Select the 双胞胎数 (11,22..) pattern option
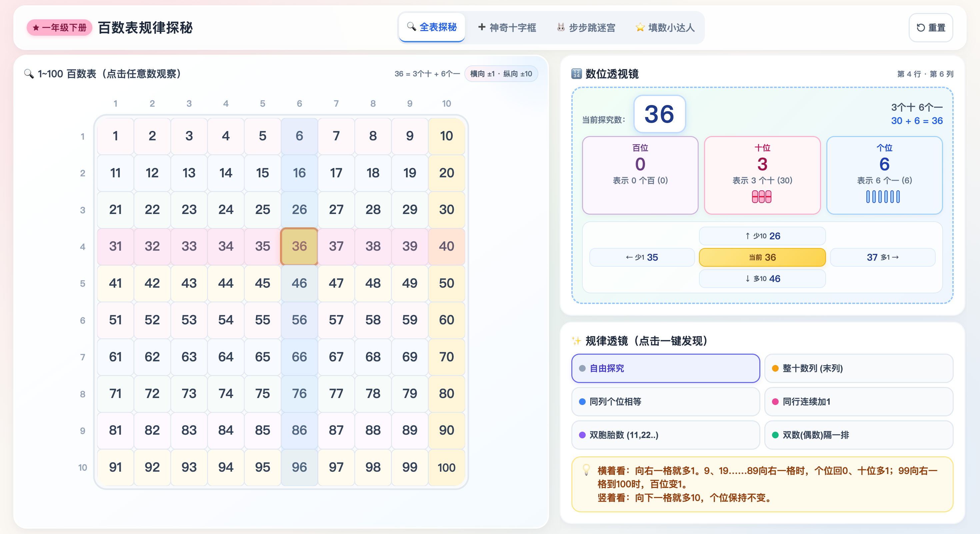 click(665, 435)
